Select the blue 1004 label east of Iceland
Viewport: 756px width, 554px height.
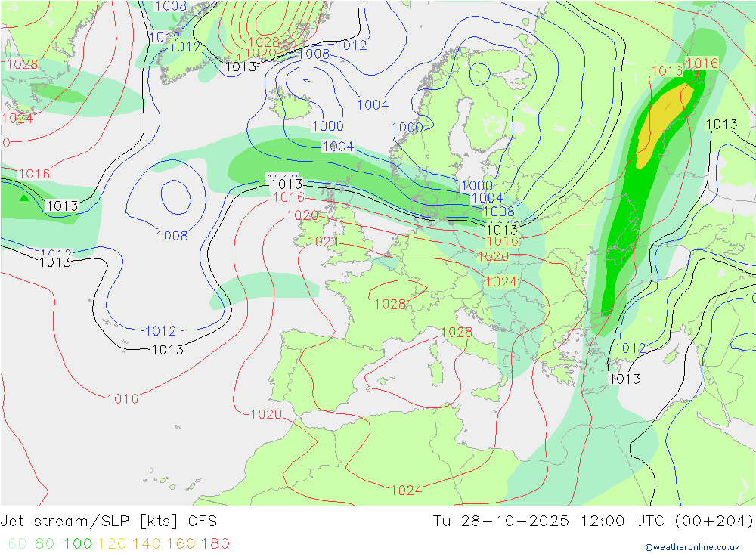pyautogui.click(x=373, y=104)
